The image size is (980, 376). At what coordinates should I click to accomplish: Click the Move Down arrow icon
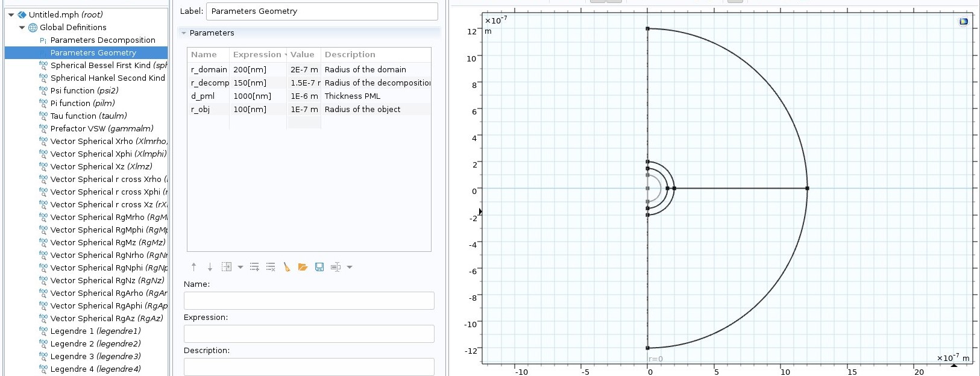(210, 267)
